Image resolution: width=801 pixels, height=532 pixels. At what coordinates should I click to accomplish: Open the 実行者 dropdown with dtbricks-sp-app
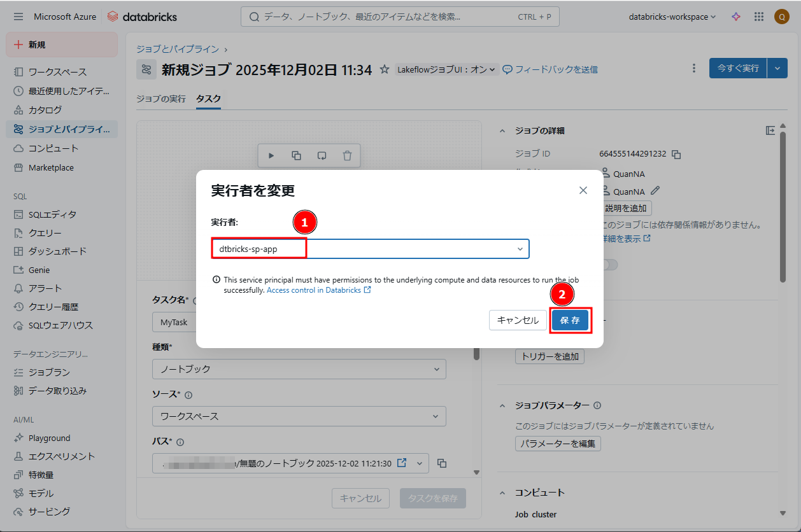click(x=370, y=249)
